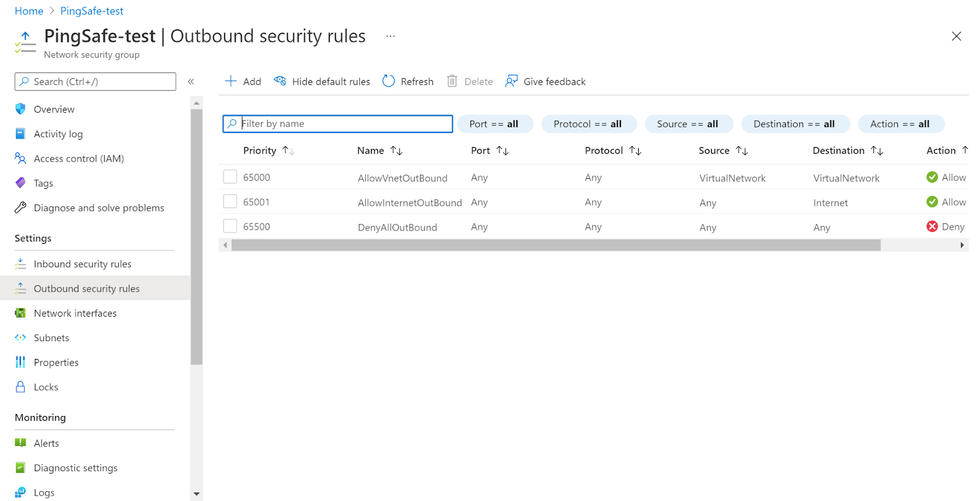Viewport: 980px width, 501px height.
Task: Click the Overview shield icon in sidebar
Action: [20, 109]
